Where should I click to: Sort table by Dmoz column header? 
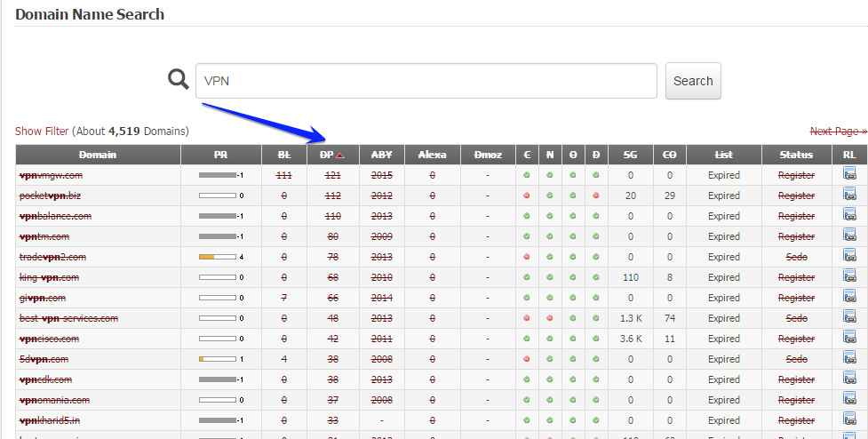[488, 155]
